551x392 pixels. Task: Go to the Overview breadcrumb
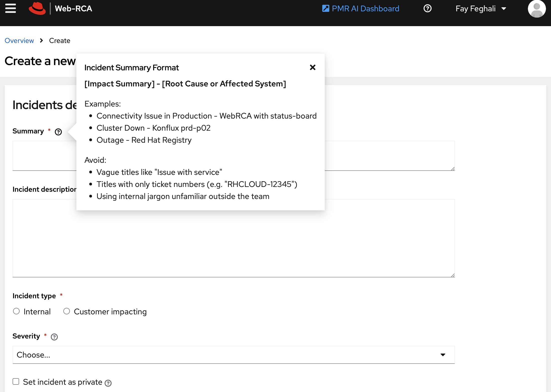click(x=19, y=40)
